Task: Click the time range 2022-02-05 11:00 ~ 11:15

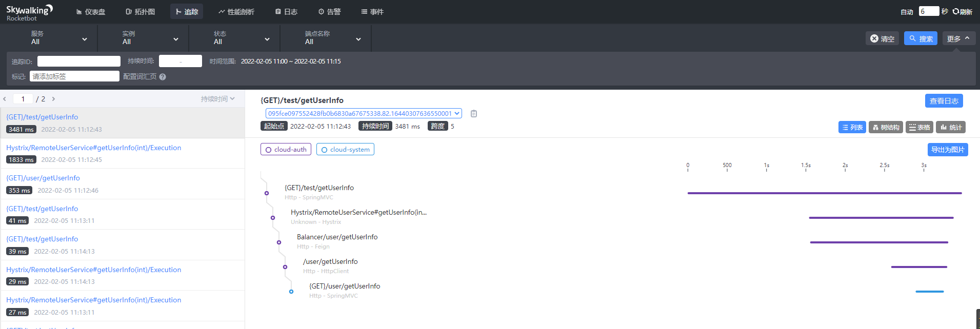Action: [291, 61]
